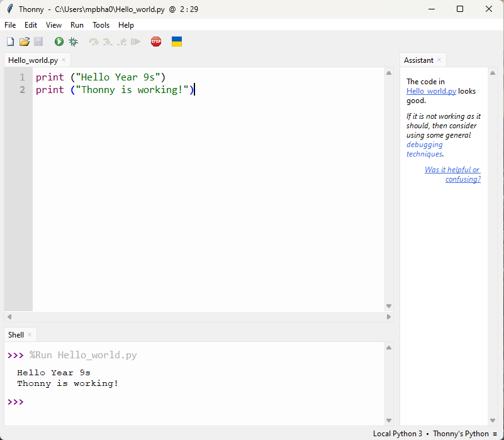Open the Tools menu
The image size is (504, 440).
coord(101,25)
